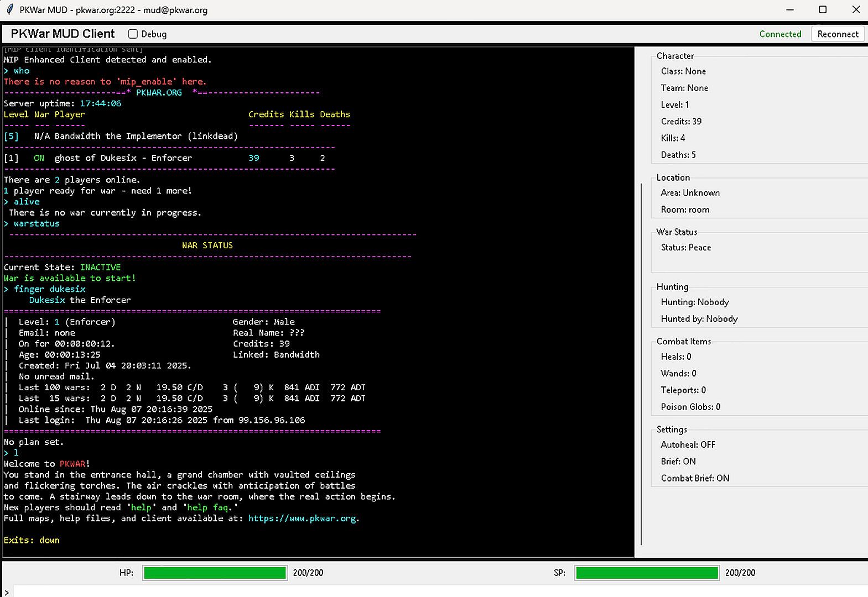Enable the Debug checkbox
This screenshot has height=597, width=868.
point(133,34)
